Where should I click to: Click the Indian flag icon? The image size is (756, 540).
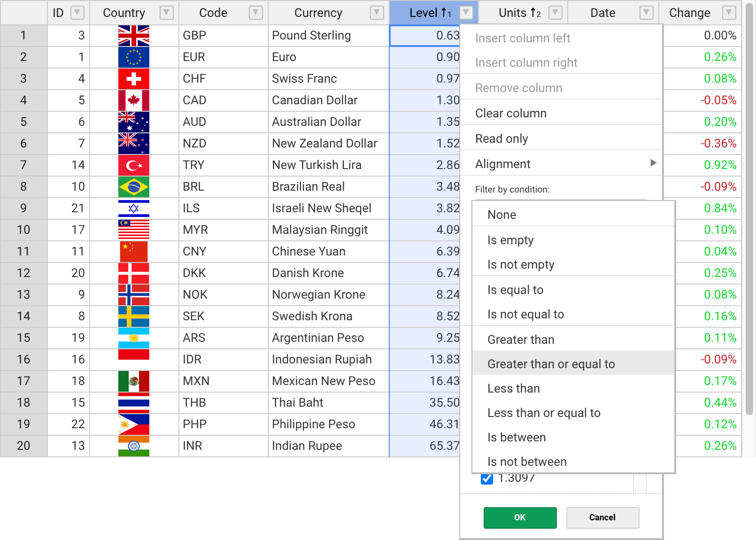click(x=134, y=446)
